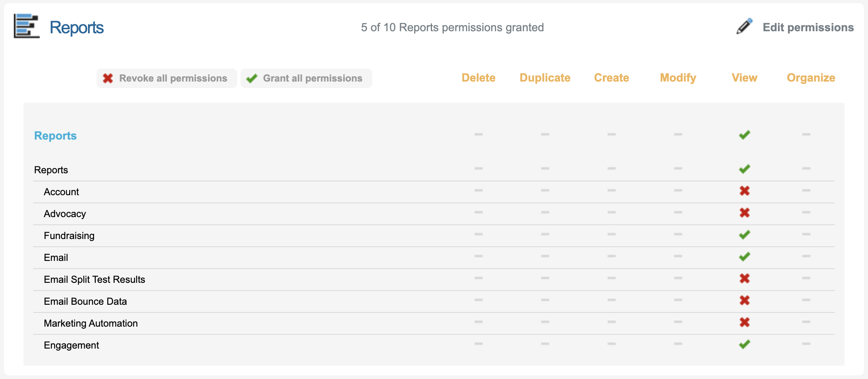Click the red View X for Account

(x=744, y=191)
